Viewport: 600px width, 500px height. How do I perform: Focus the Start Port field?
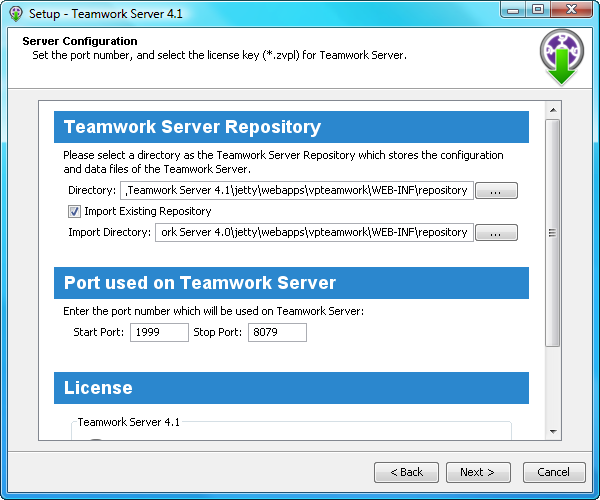tap(159, 332)
